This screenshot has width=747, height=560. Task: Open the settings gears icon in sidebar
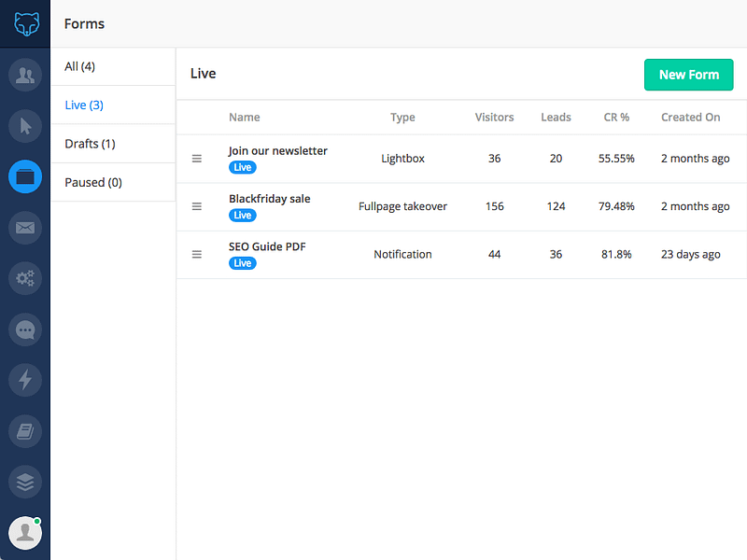[x=25, y=278]
